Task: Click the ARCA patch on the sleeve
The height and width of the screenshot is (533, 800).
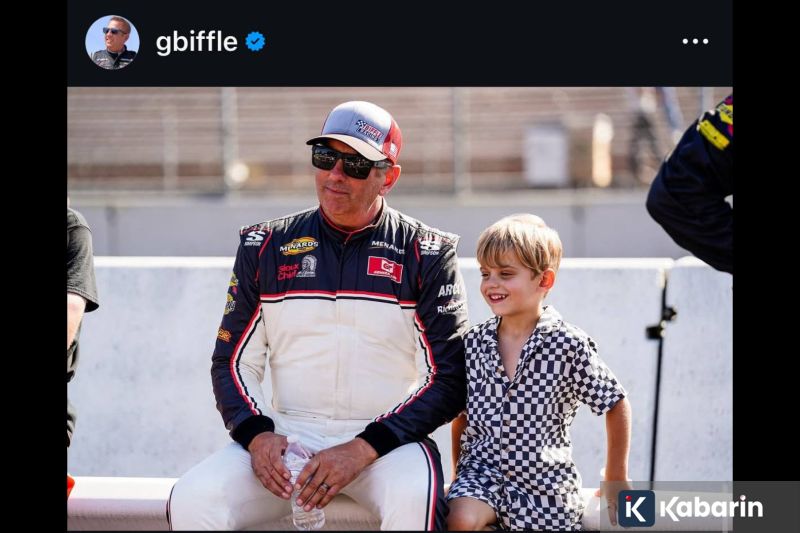Action: click(x=448, y=290)
